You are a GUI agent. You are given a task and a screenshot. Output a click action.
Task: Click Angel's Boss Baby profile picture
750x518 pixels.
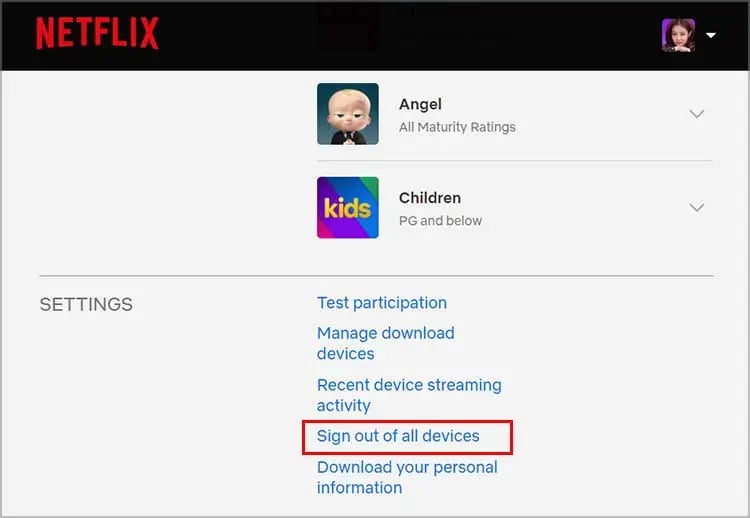click(x=348, y=114)
